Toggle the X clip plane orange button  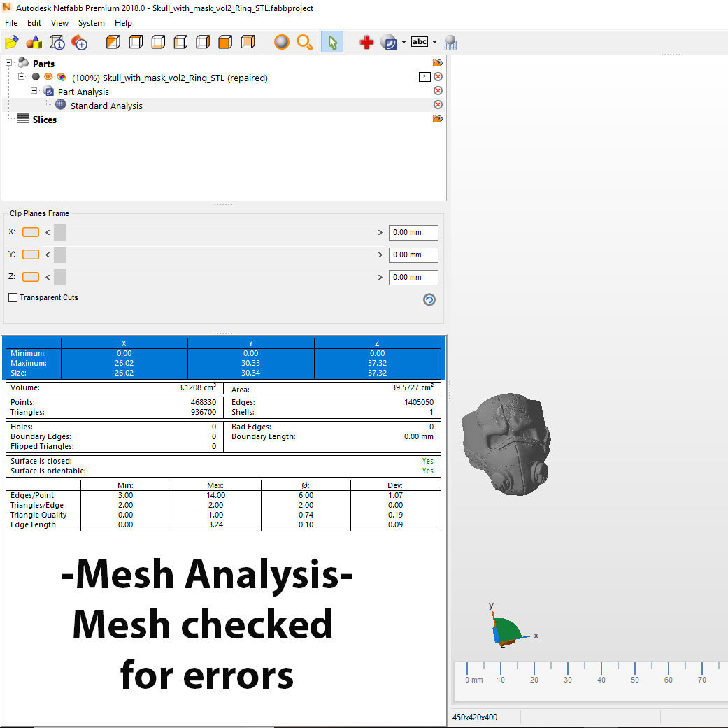(31, 232)
